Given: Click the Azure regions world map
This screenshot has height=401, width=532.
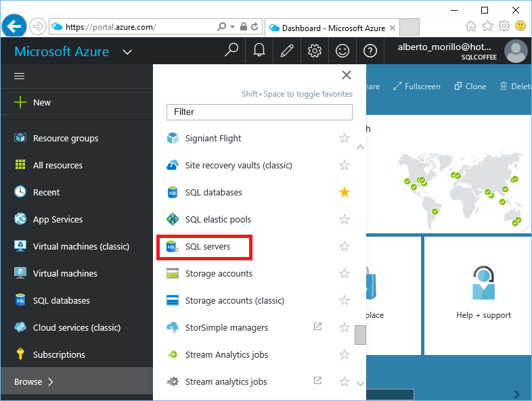Looking at the screenshot, I should pos(464,191).
